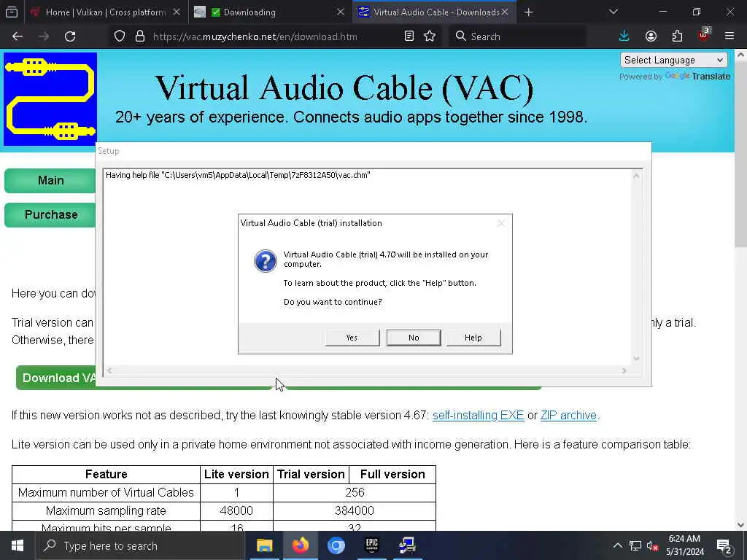Open the uBlock extension icon
This screenshot has width=747, height=560.
coord(704,35)
